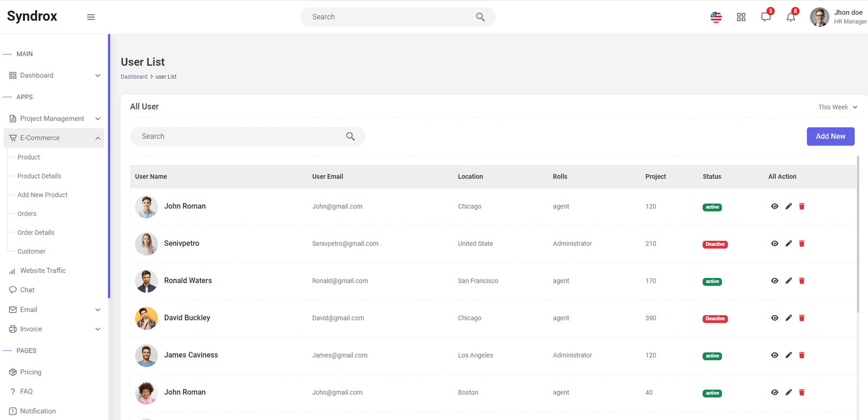This screenshot has height=420, width=868.
Task: Click the Syndrox logo
Action: pyautogui.click(x=32, y=16)
